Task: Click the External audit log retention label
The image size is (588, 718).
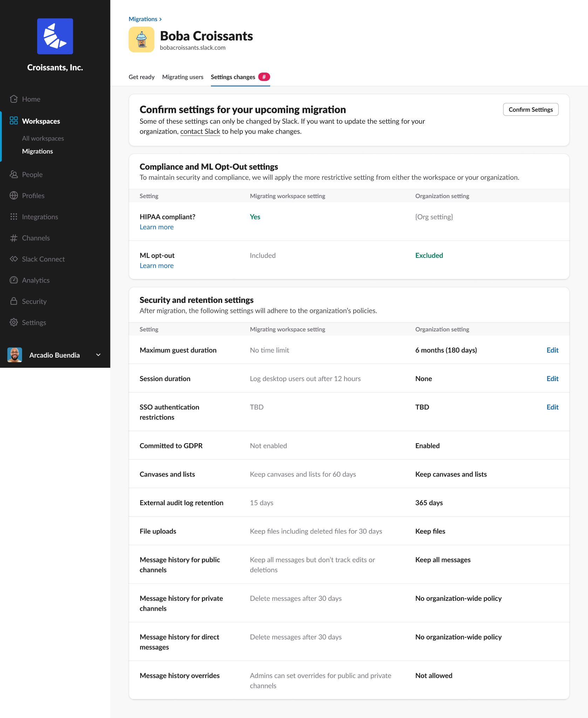Action: (182, 503)
